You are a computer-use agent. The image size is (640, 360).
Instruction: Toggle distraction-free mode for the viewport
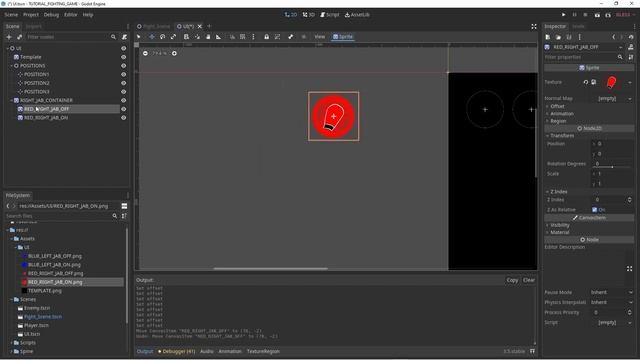coord(534,26)
